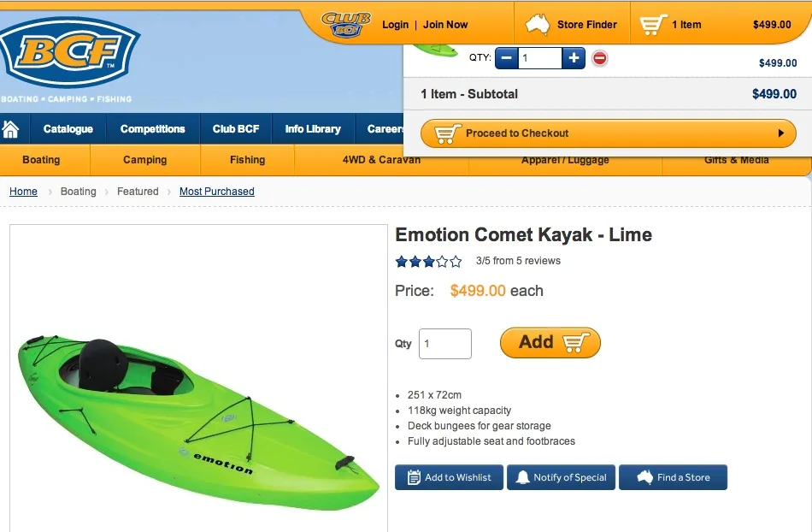Click the kayak thumbnail in the cart
The height and width of the screenshot is (532, 812).
pos(435,50)
